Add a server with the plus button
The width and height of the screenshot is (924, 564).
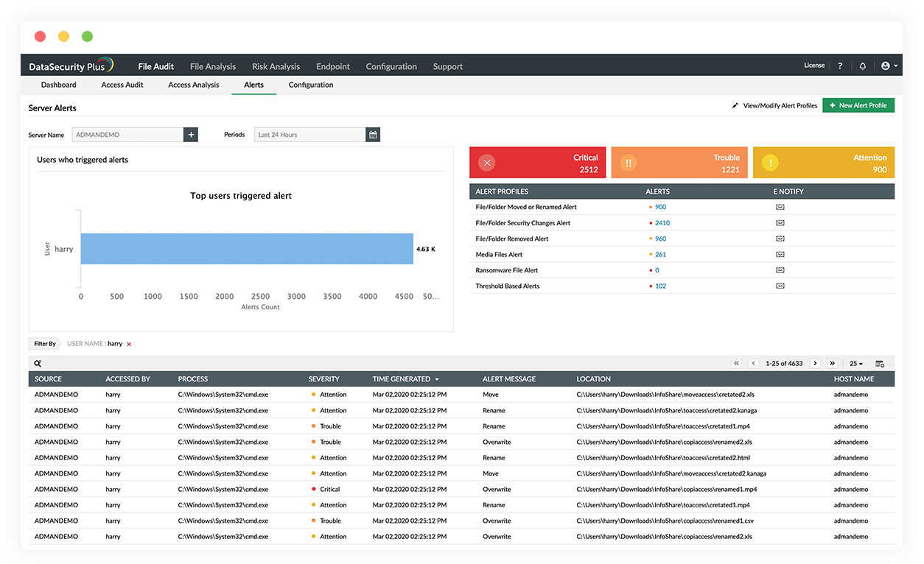[x=191, y=135]
